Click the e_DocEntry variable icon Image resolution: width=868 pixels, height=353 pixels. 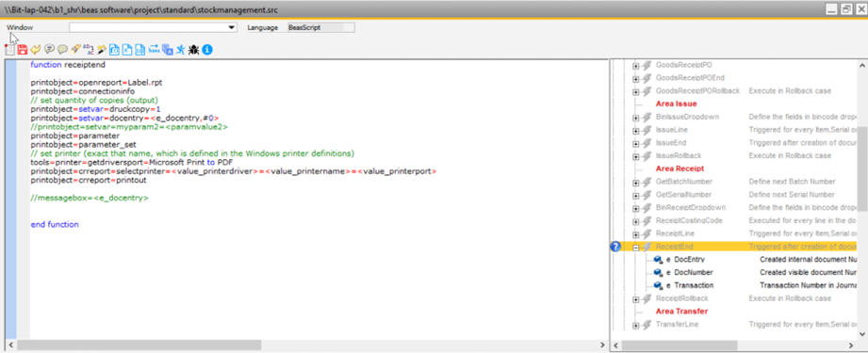(658, 260)
